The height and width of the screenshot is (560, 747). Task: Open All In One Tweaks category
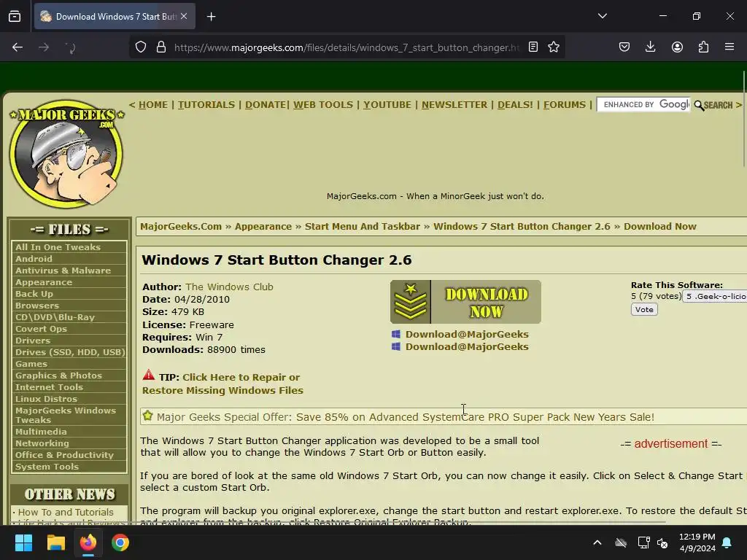(58, 247)
